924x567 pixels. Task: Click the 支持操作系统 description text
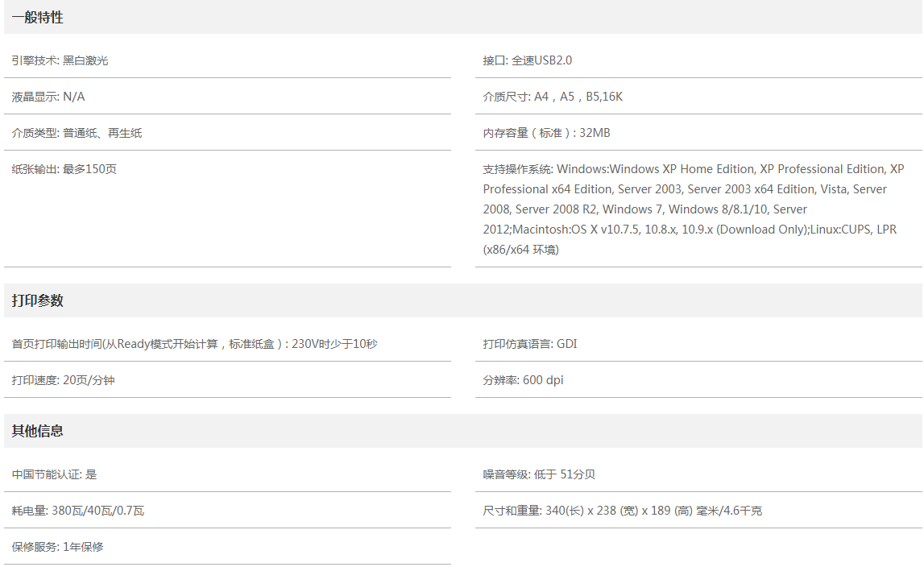(693, 209)
